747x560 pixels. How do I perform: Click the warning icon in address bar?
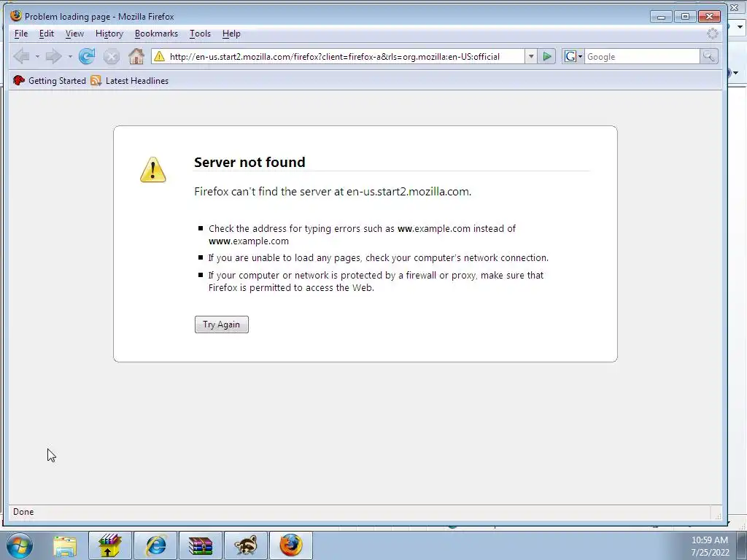point(160,57)
